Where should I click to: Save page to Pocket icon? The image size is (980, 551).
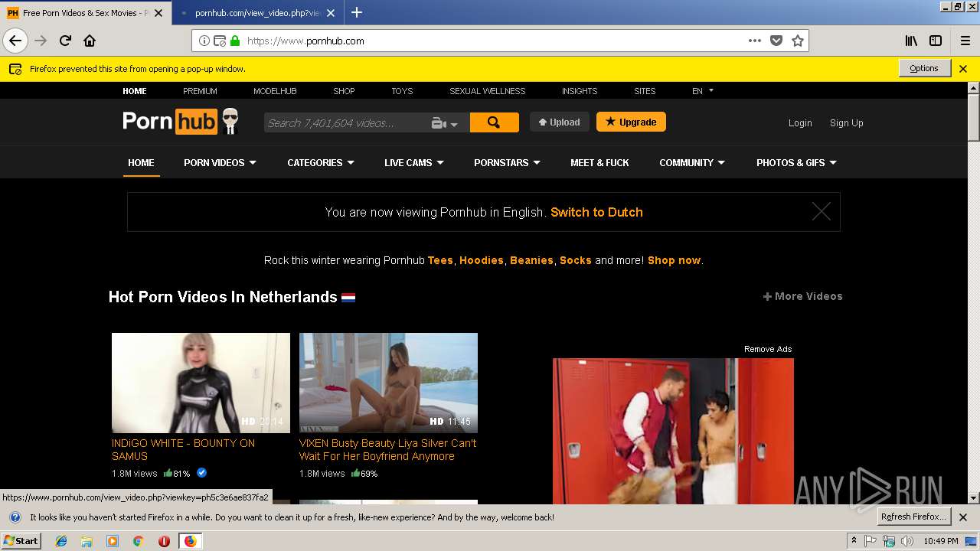click(776, 41)
